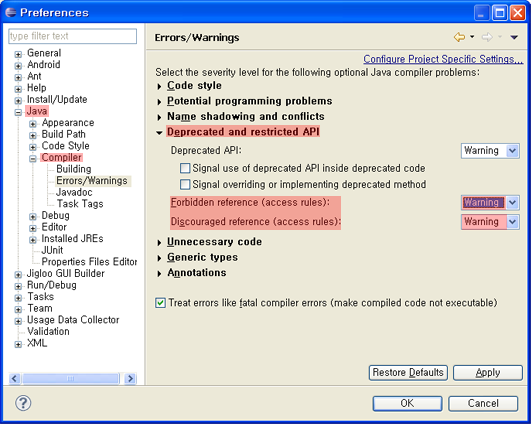Click the Apply button
This screenshot has width=531, height=424.
click(x=488, y=373)
